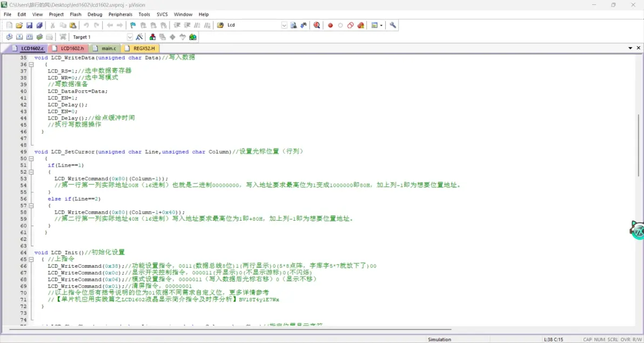Start or stop the debug session
Screen dimensions: 644x343
[317, 25]
